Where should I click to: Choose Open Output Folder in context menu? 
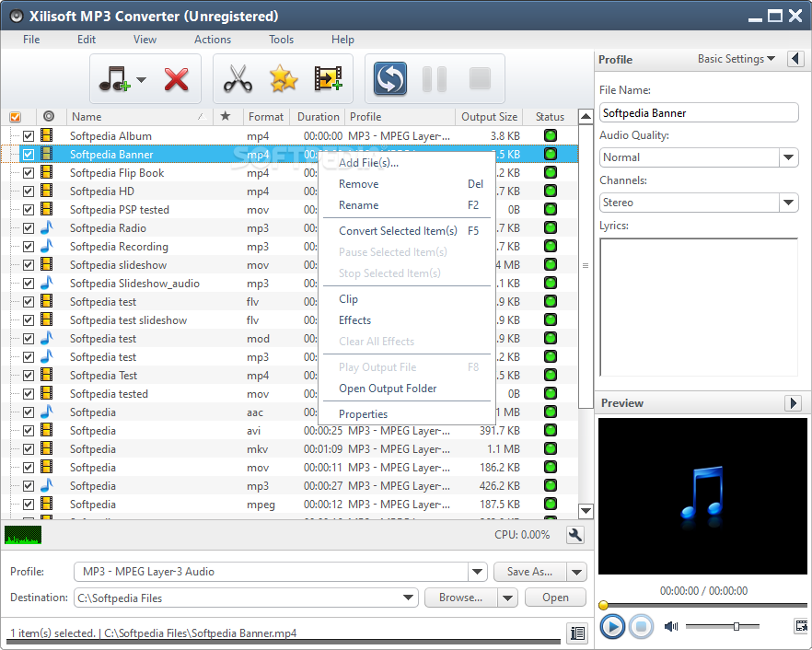(x=407, y=389)
